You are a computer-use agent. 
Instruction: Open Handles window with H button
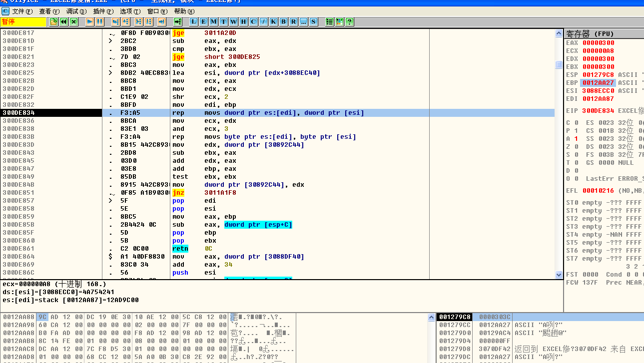tap(243, 21)
